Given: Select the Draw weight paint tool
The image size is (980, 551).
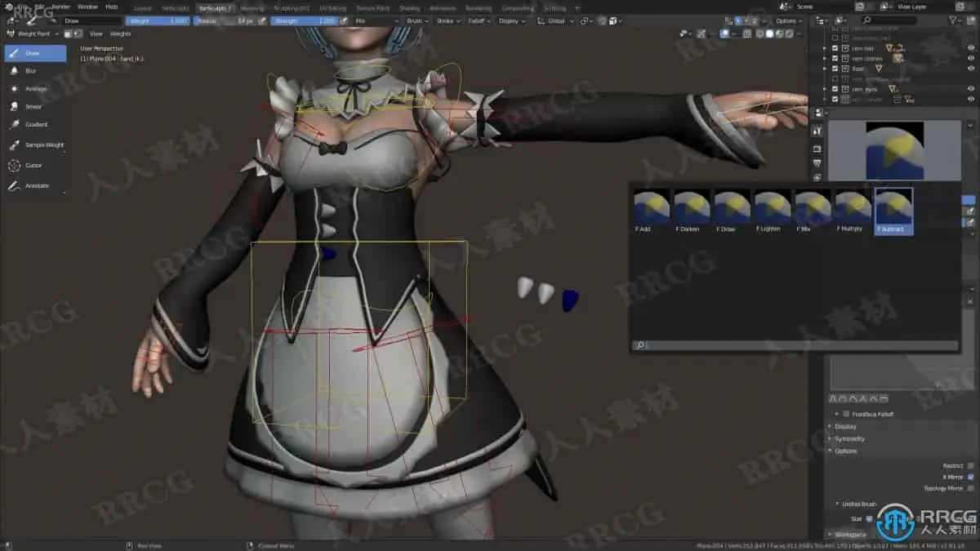Looking at the screenshot, I should [x=35, y=53].
